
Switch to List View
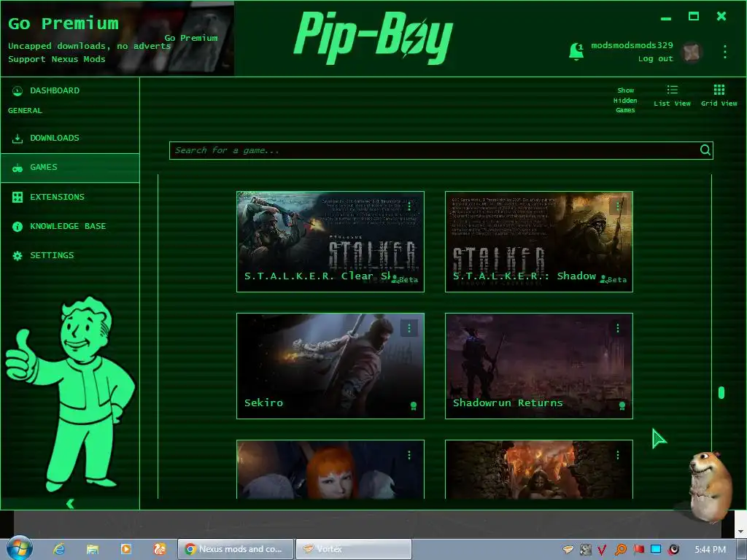[672, 96]
